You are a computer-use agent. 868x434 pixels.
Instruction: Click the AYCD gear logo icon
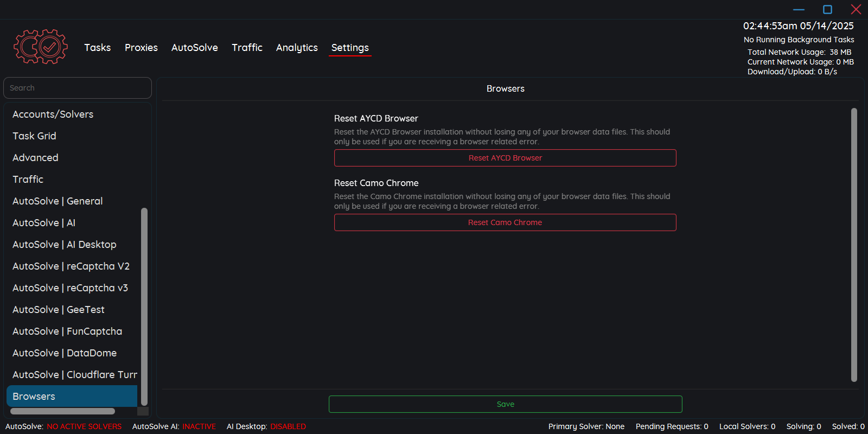coord(41,47)
